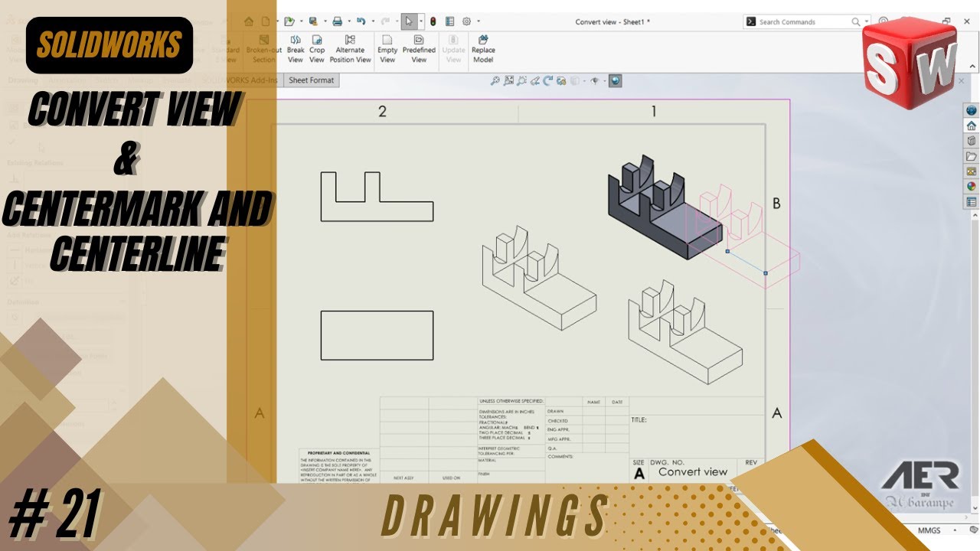The image size is (980, 551).
Task: Open the SOLIDWORKS Resources task pane tab
Action: (972, 111)
